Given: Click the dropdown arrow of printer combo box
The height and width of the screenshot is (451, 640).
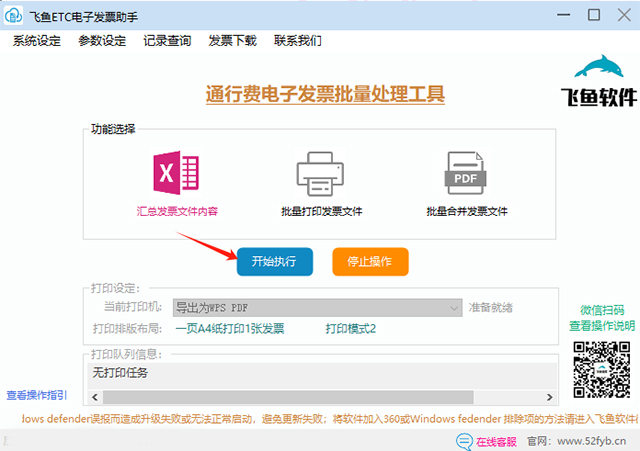Looking at the screenshot, I should click(x=454, y=308).
